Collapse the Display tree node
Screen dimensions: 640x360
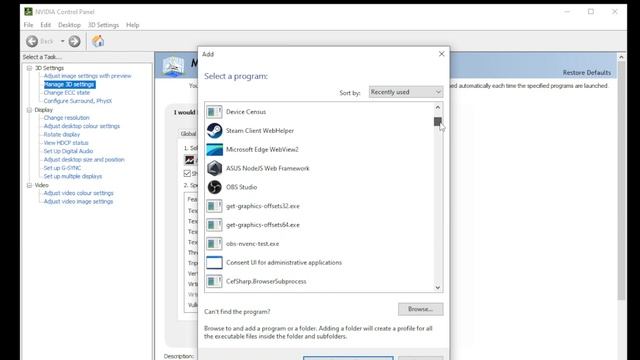(29, 110)
